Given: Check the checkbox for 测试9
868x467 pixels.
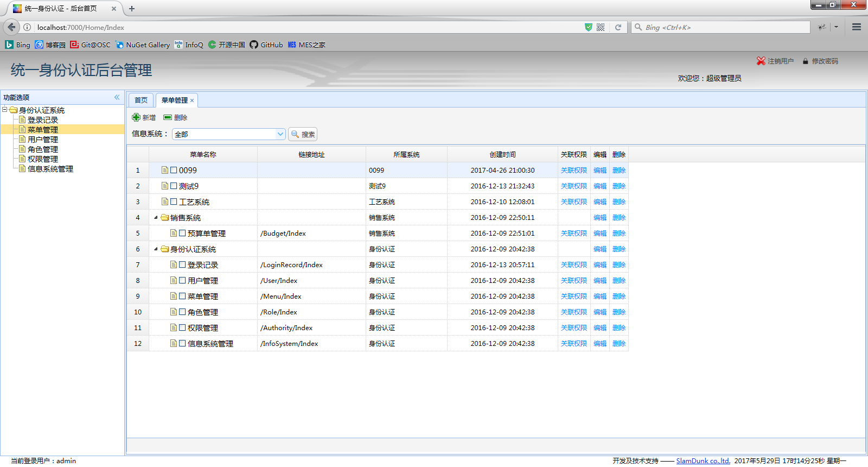Looking at the screenshot, I should [174, 186].
